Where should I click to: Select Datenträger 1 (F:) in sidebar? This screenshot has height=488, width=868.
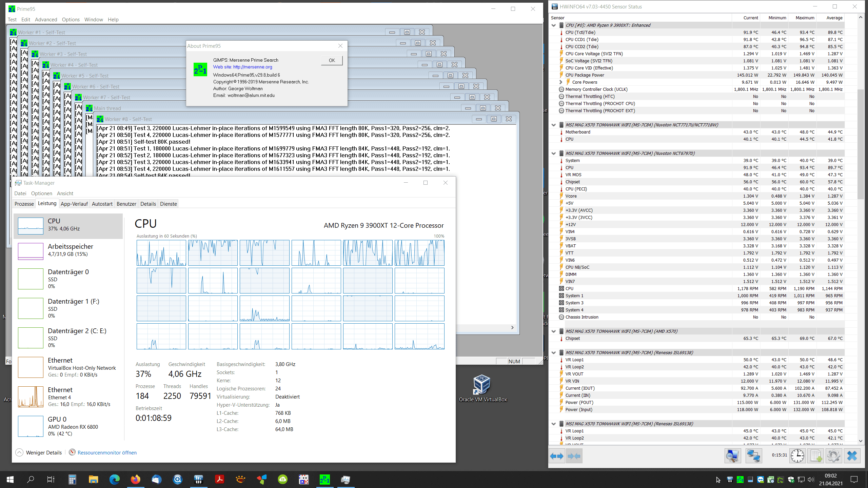click(x=68, y=308)
